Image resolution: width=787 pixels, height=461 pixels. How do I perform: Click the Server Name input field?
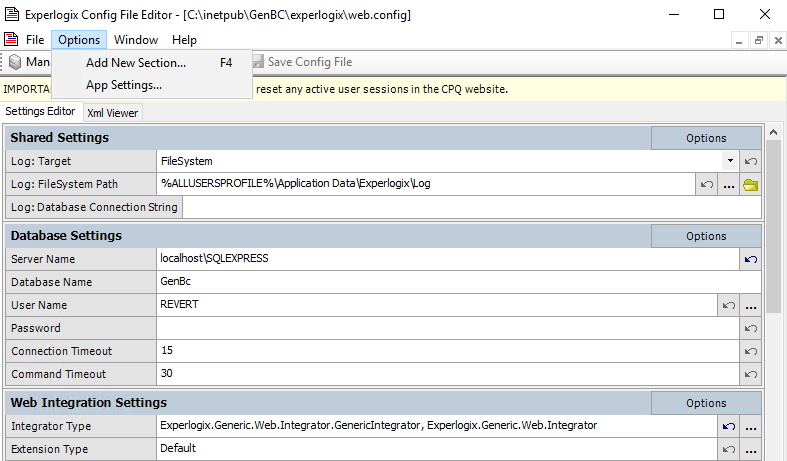448,259
